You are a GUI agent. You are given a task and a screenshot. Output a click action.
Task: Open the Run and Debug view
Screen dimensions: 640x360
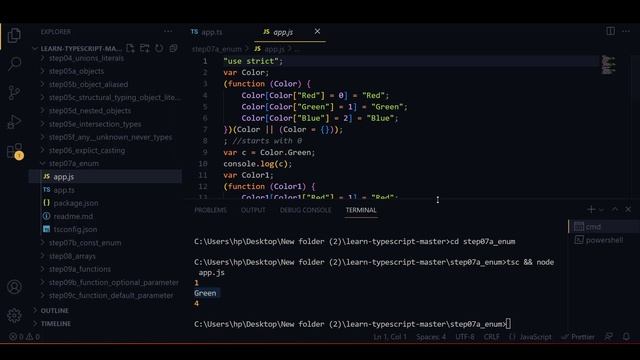(14, 122)
